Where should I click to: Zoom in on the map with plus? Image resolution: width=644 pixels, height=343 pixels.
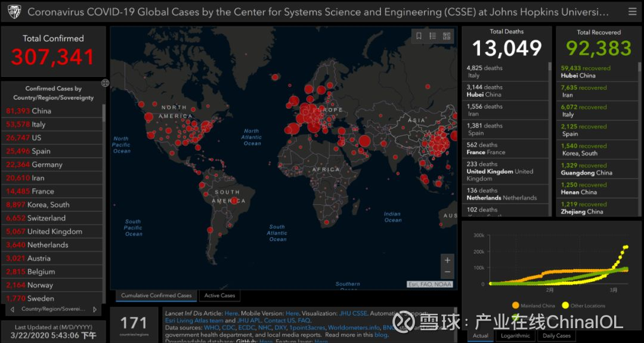pyautogui.click(x=447, y=260)
